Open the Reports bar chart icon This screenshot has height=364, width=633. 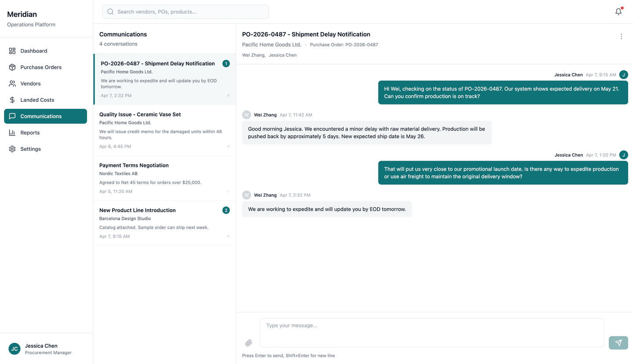[x=12, y=133]
